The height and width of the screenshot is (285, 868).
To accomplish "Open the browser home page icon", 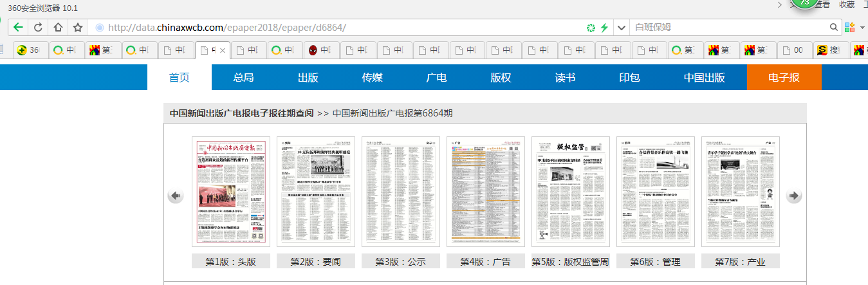I will pyautogui.click(x=58, y=28).
